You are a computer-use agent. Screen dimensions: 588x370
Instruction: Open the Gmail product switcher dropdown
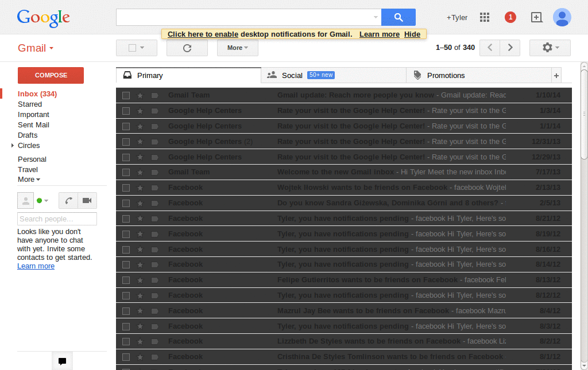click(36, 48)
